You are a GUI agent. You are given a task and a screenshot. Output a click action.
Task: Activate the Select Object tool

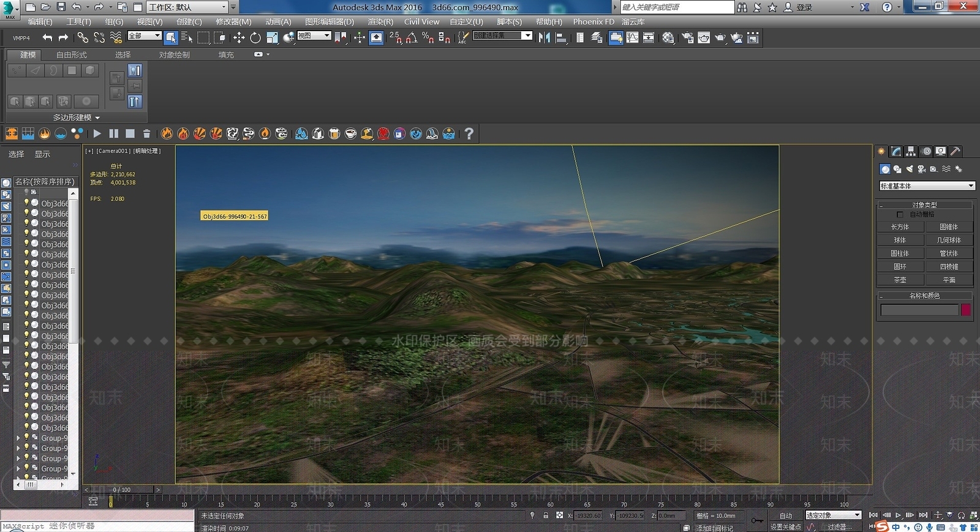171,38
